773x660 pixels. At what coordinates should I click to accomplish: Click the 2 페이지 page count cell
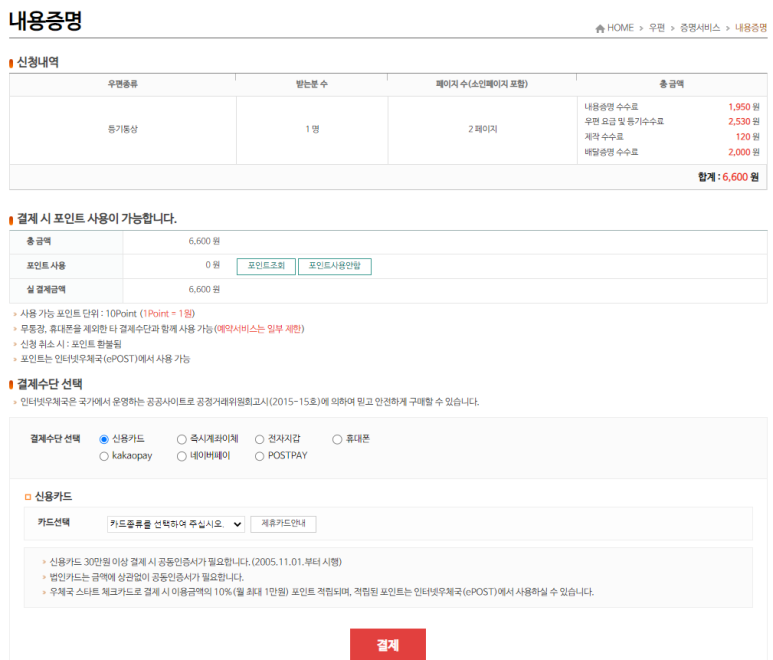(x=483, y=129)
